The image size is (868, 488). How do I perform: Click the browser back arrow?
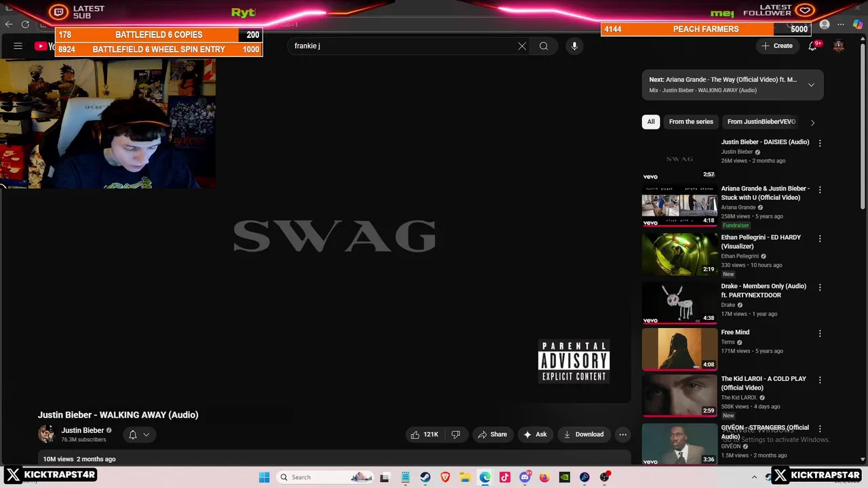[9, 24]
